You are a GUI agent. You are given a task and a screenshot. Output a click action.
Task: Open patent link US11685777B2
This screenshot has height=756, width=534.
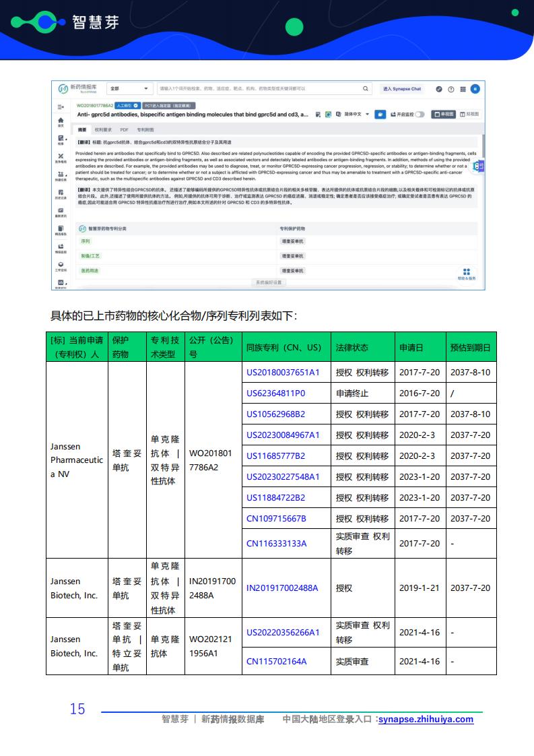coord(275,456)
